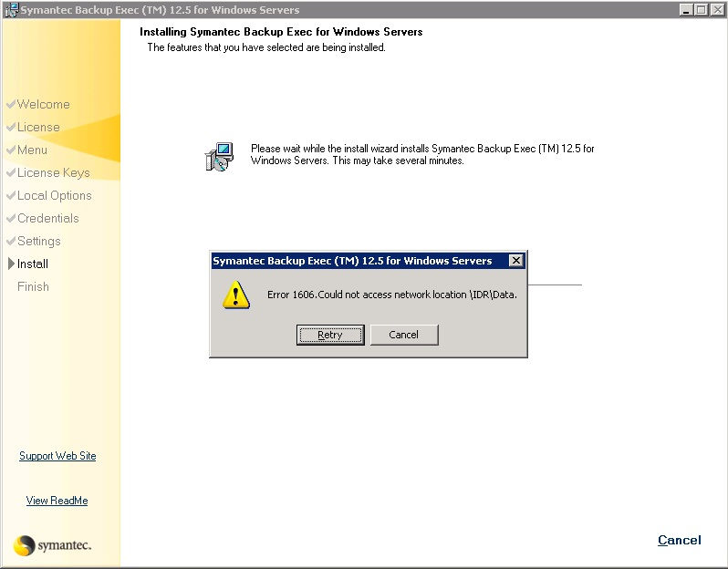The height and width of the screenshot is (569, 728).
Task: Click the checkmark beside Welcome
Action: 11,104
